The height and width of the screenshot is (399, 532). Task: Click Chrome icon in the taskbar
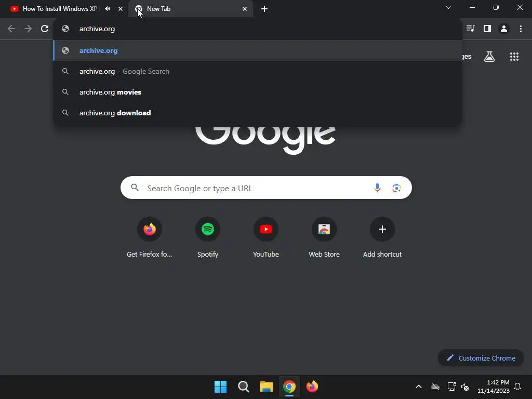(x=289, y=387)
